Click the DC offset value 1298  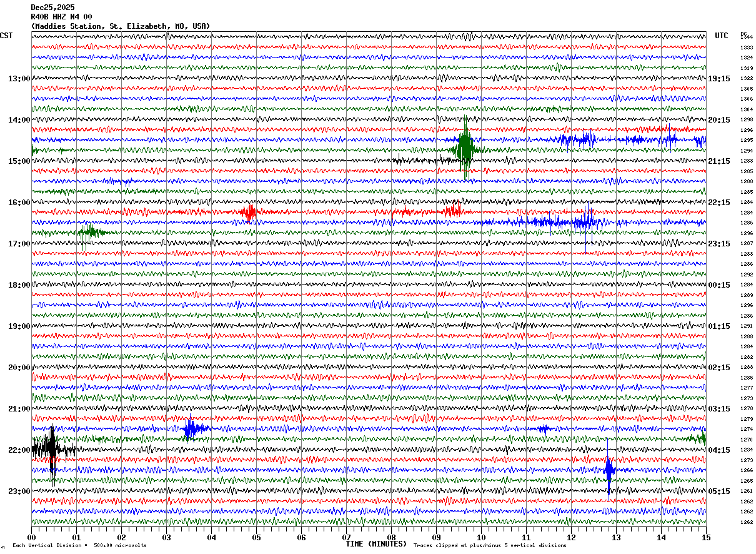(x=746, y=119)
